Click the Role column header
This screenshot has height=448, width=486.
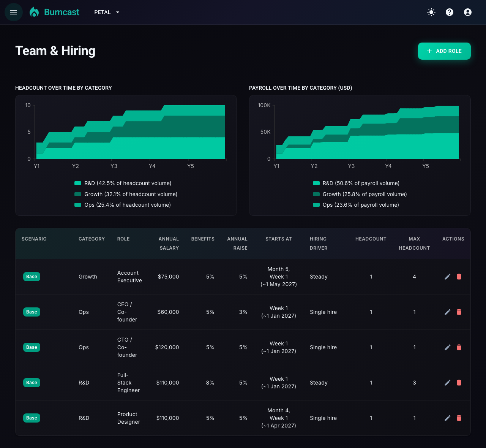tap(123, 239)
